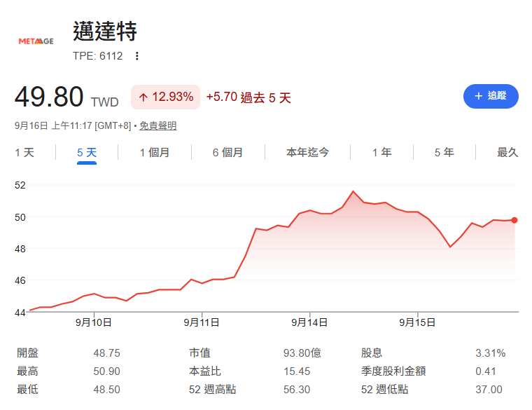The width and height of the screenshot is (532, 410).
Task: Click the 本益比 label
Action: click(x=205, y=371)
